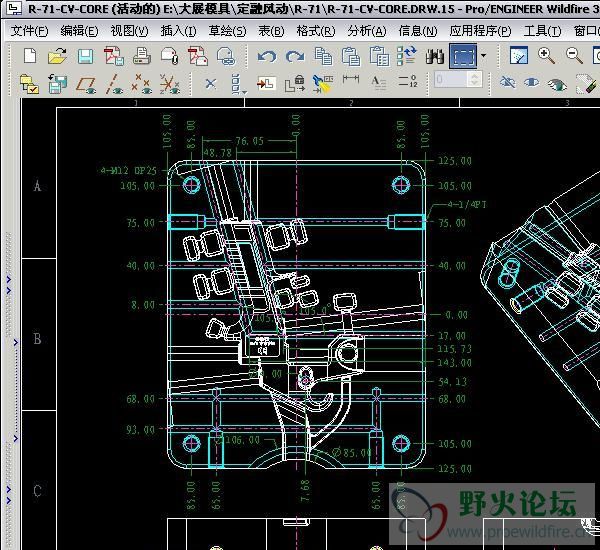Click the folder with checkmark icon
This screenshot has width=600, height=550.
(29, 84)
